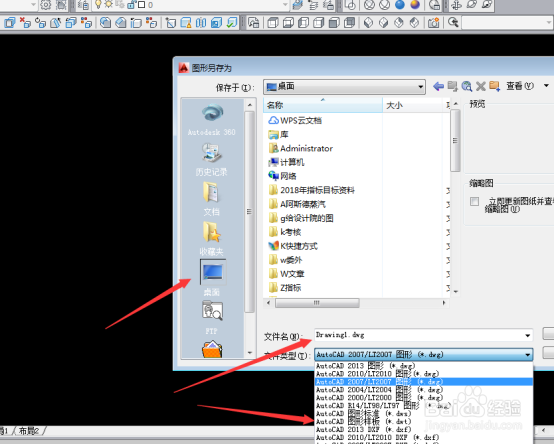Enable 立即更新图纸并查看缩略图 checkbox
Screen dimensions: 554x445
tap(474, 201)
